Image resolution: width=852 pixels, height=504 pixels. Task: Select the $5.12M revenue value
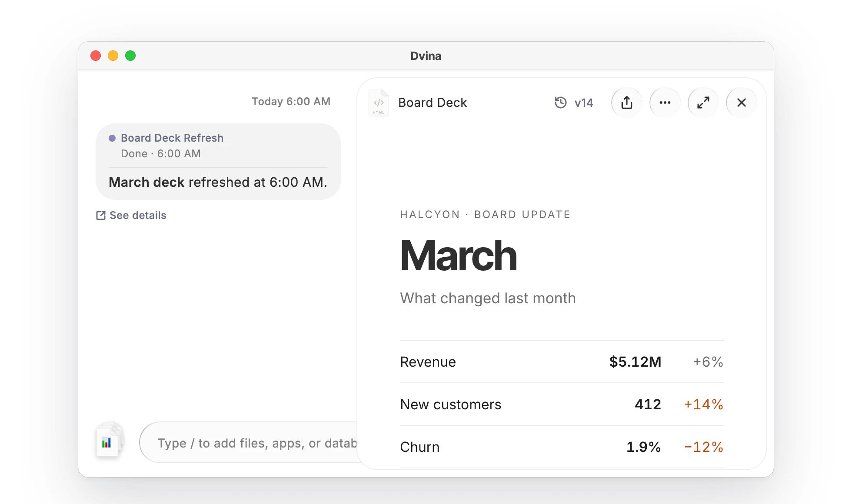(635, 361)
